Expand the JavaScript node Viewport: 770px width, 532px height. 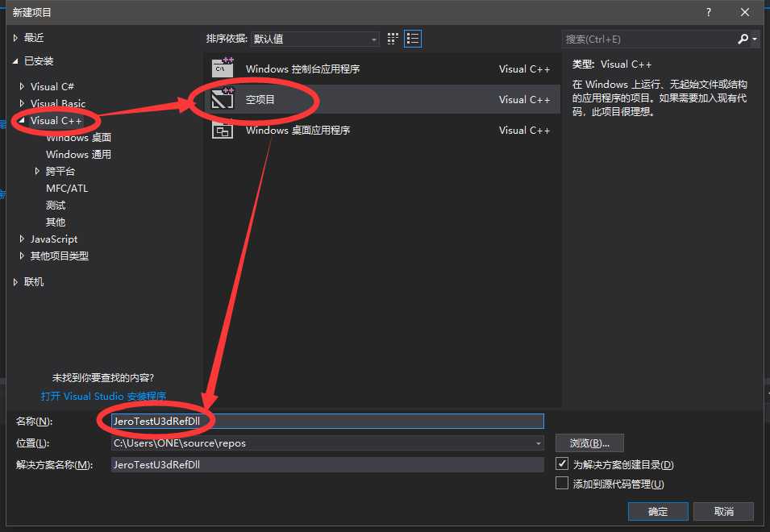coord(22,239)
